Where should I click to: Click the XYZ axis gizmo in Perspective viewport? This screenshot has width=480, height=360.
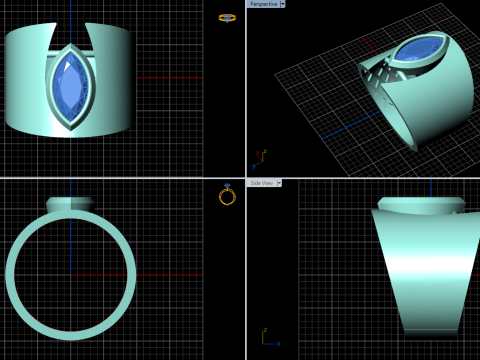point(259,159)
